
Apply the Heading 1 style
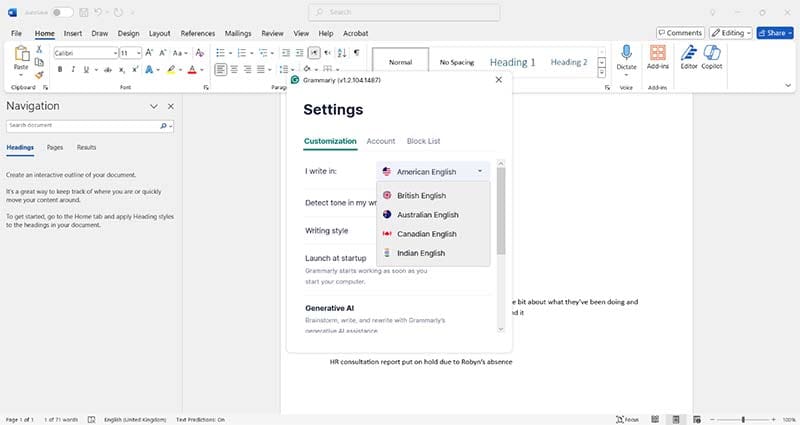pos(512,62)
